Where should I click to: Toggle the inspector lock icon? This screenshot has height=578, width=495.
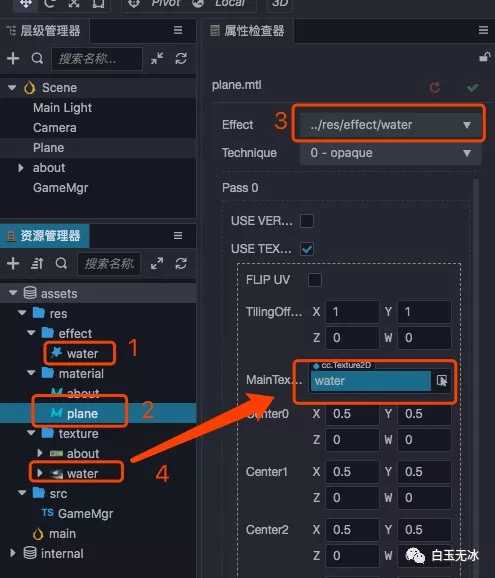(x=484, y=58)
